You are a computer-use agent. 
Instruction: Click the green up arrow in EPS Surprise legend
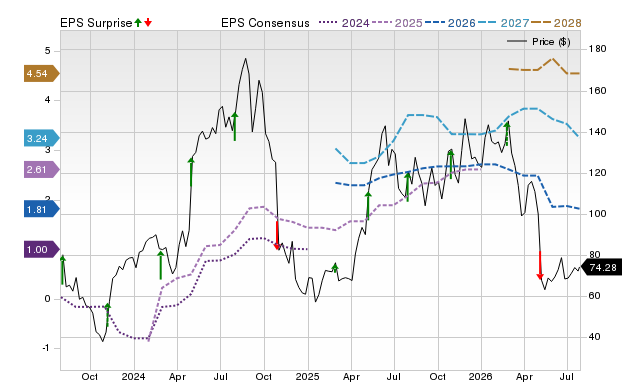click(138, 22)
